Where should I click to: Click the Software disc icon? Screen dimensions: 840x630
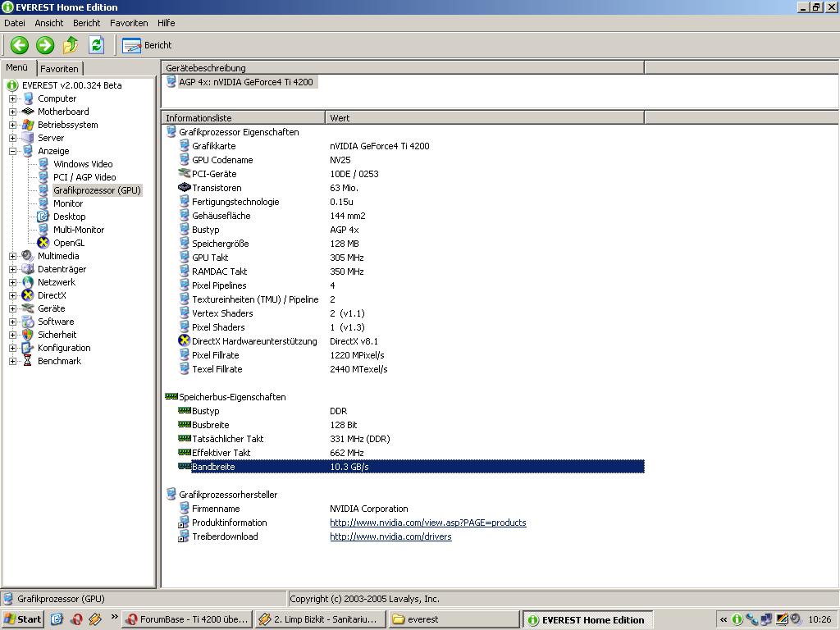28,322
